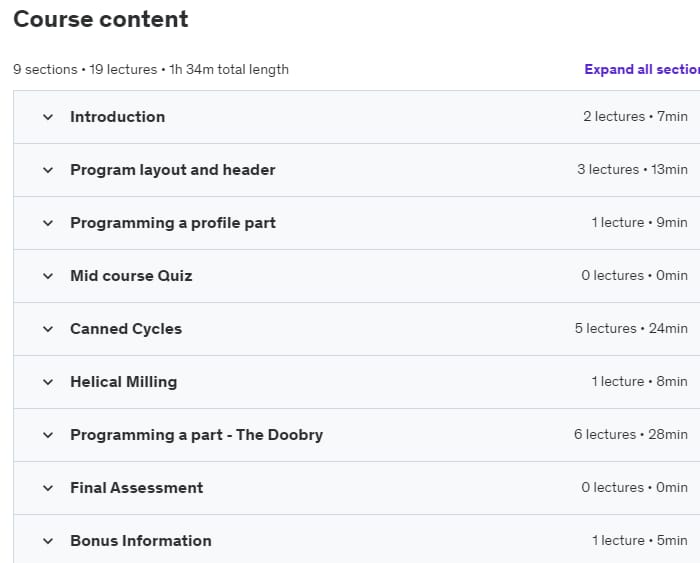Click chevron beside Canned Cycles
This screenshot has width=700, height=563.
click(48, 329)
